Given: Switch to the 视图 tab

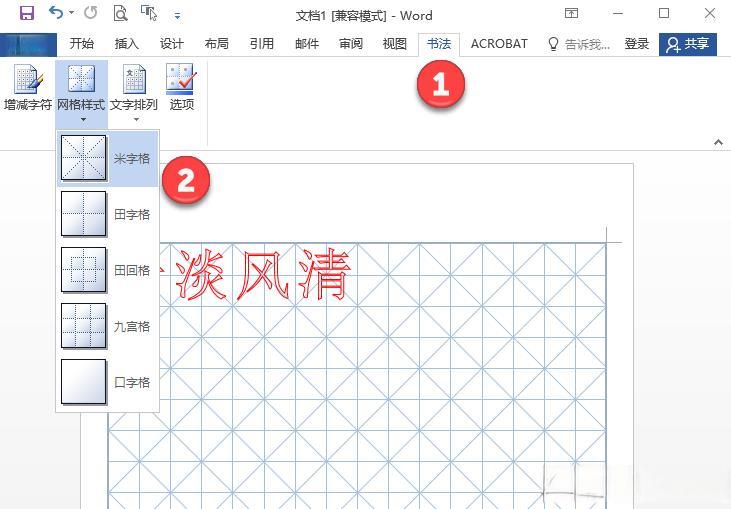Looking at the screenshot, I should [395, 44].
